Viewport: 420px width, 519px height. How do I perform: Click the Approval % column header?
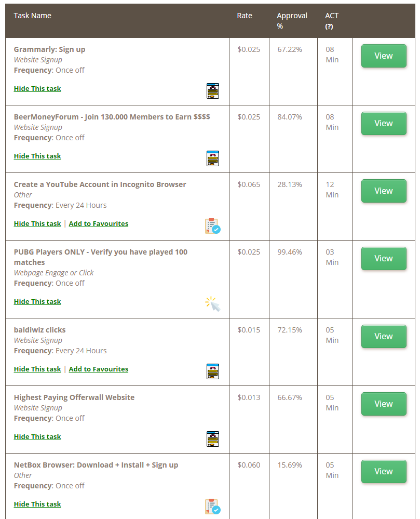point(292,21)
